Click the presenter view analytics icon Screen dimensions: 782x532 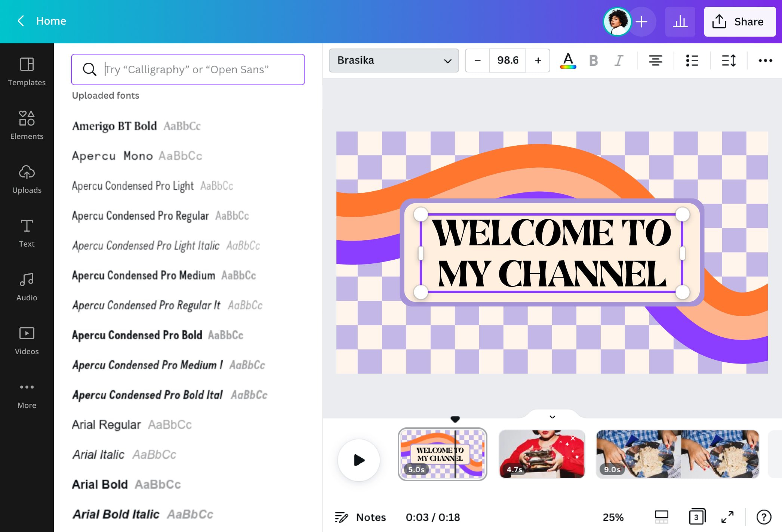tap(680, 21)
